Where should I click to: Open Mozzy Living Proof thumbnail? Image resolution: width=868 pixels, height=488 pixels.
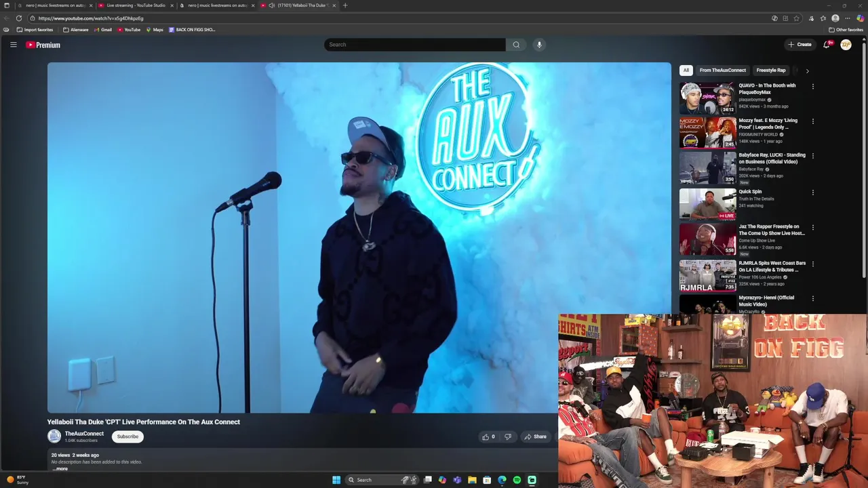[x=707, y=132]
